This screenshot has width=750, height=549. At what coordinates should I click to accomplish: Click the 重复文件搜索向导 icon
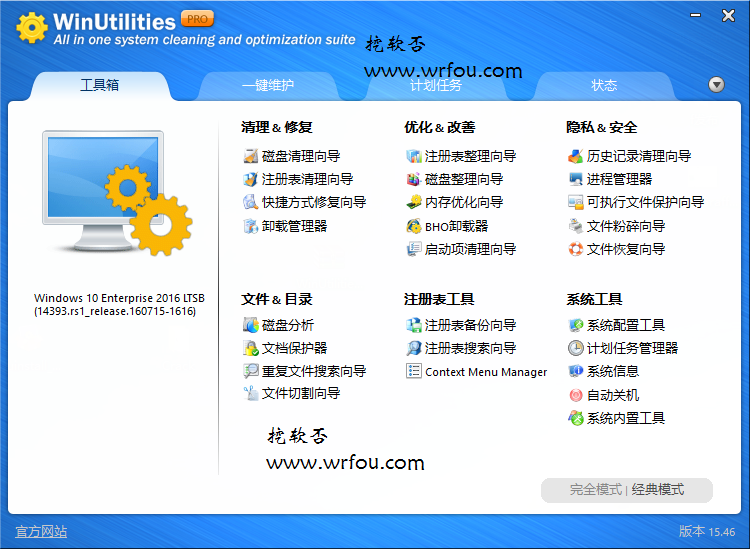(x=251, y=371)
